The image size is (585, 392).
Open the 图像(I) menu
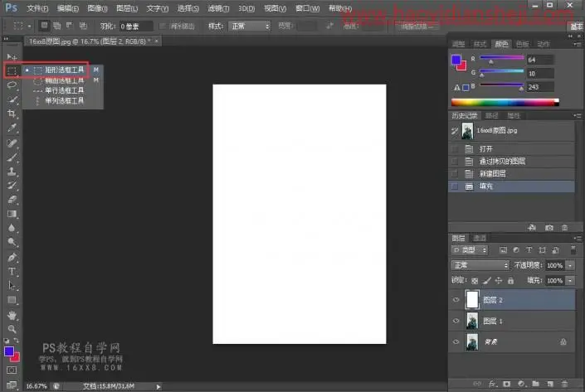(x=97, y=8)
